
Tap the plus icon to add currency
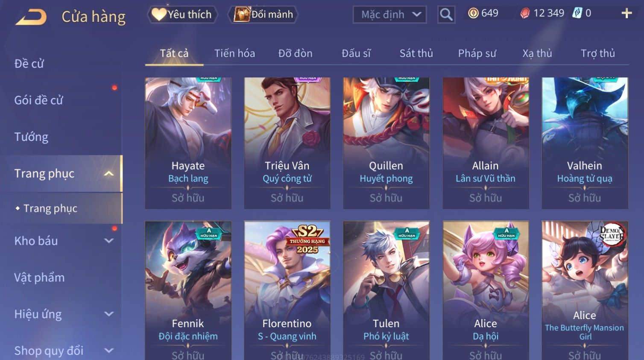coord(626,13)
